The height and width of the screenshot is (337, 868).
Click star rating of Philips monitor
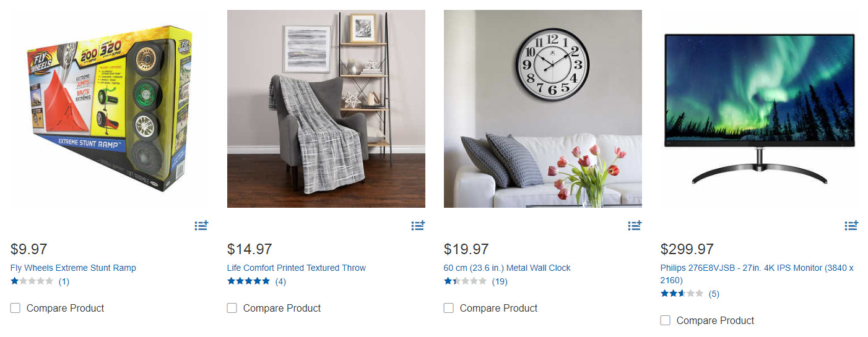click(682, 294)
